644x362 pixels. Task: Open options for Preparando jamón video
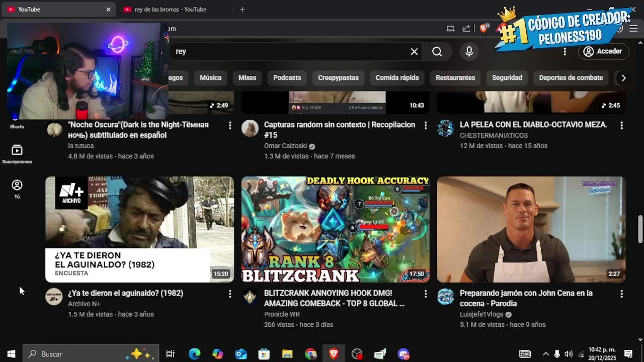[621, 294]
